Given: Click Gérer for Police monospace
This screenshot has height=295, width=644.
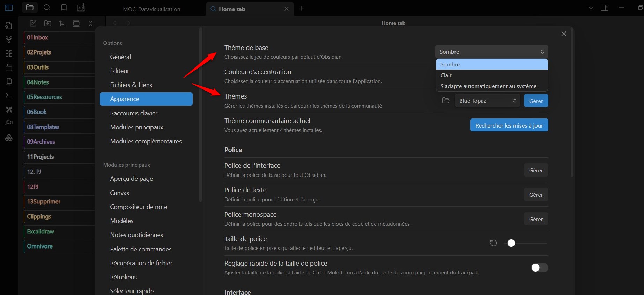Looking at the screenshot, I should coord(536,219).
